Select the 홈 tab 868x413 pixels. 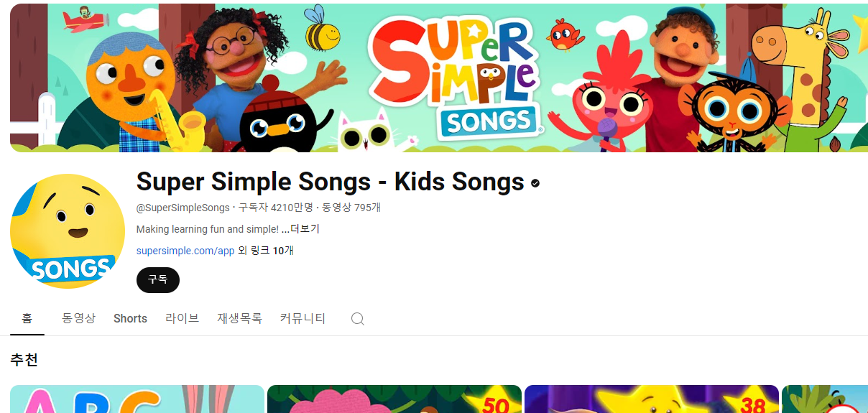[27, 318]
